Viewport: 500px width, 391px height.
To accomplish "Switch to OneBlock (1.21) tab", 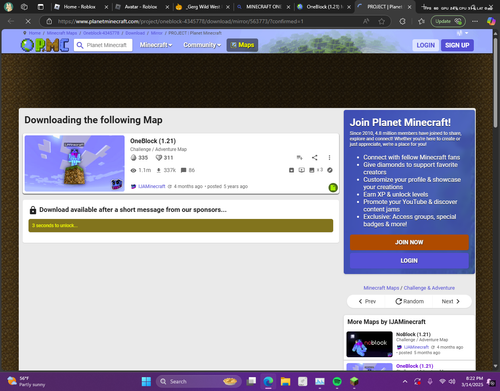I will (324, 7).
